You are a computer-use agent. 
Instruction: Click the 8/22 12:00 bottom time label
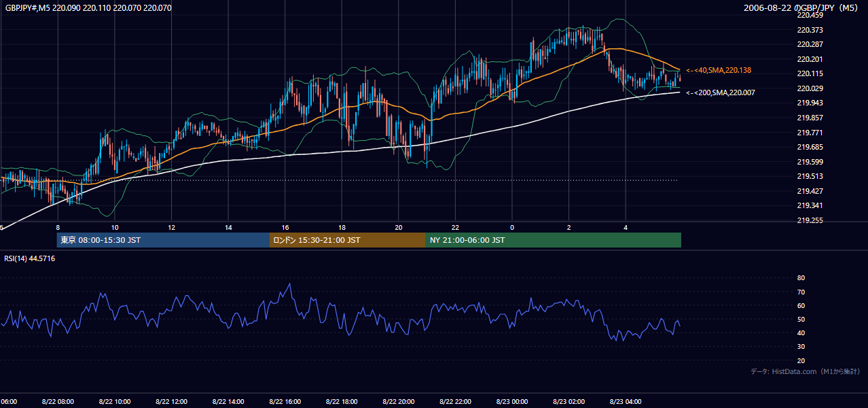172,402
